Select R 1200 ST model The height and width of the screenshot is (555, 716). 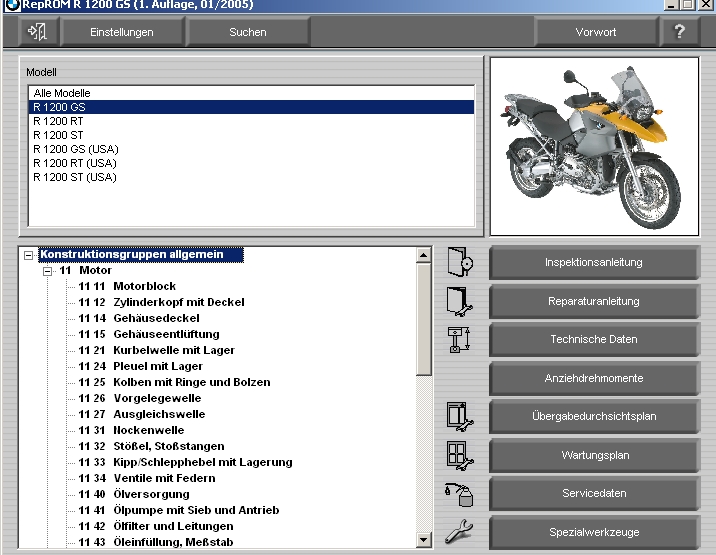pos(251,135)
